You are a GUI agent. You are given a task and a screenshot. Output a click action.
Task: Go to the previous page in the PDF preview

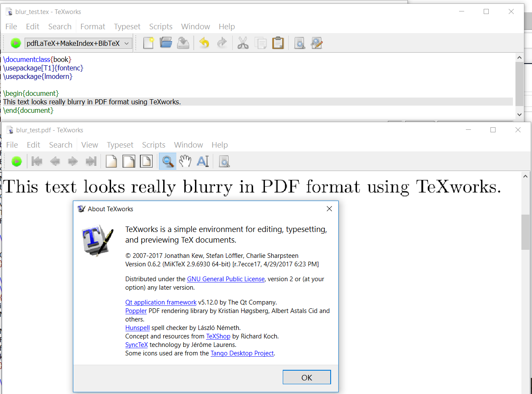tap(55, 161)
